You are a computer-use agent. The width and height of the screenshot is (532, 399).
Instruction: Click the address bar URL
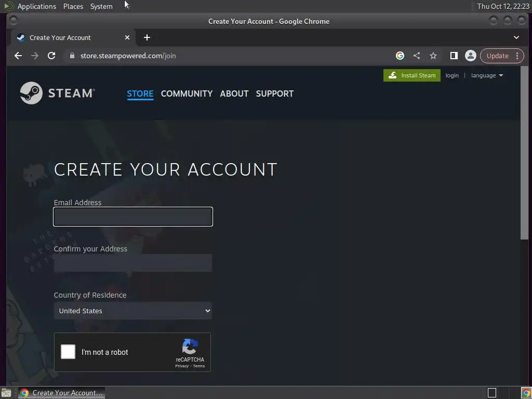[128, 56]
